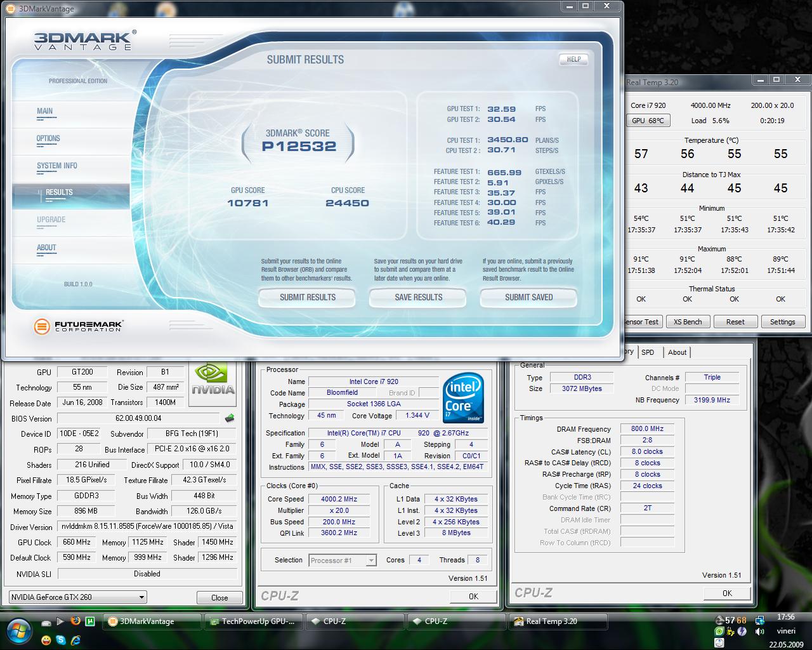Click the tray temperature reading 57
The width and height of the screenshot is (812, 650).
(730, 620)
